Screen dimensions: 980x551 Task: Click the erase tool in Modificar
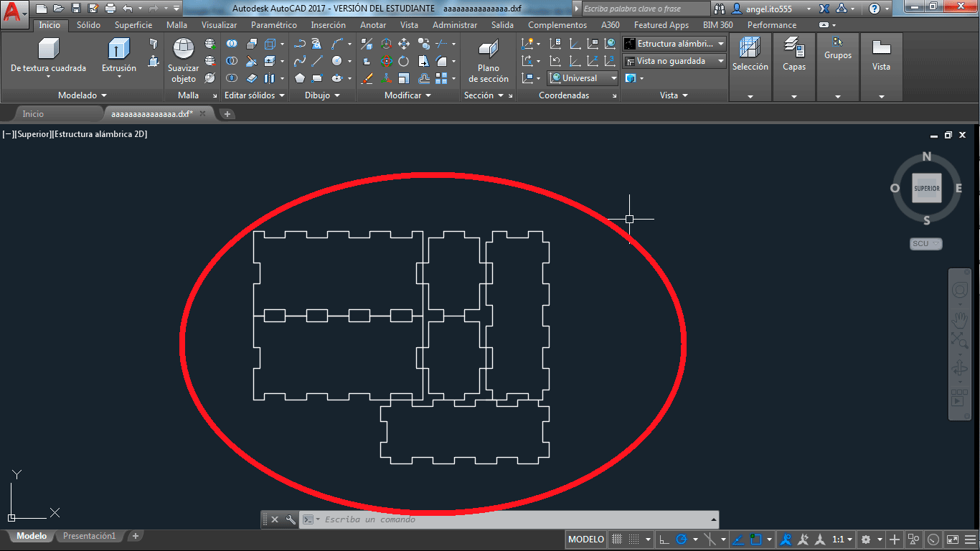pyautogui.click(x=367, y=78)
